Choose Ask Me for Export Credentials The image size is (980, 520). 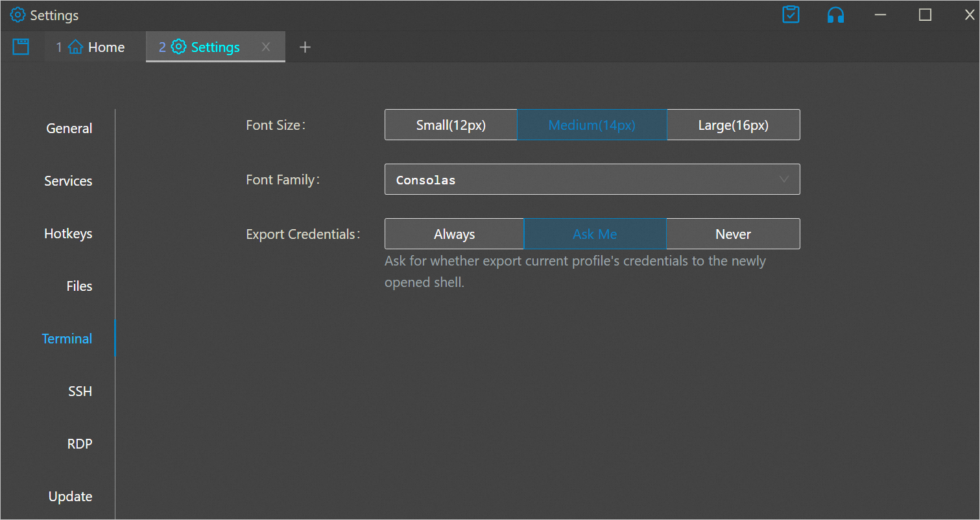click(x=595, y=234)
